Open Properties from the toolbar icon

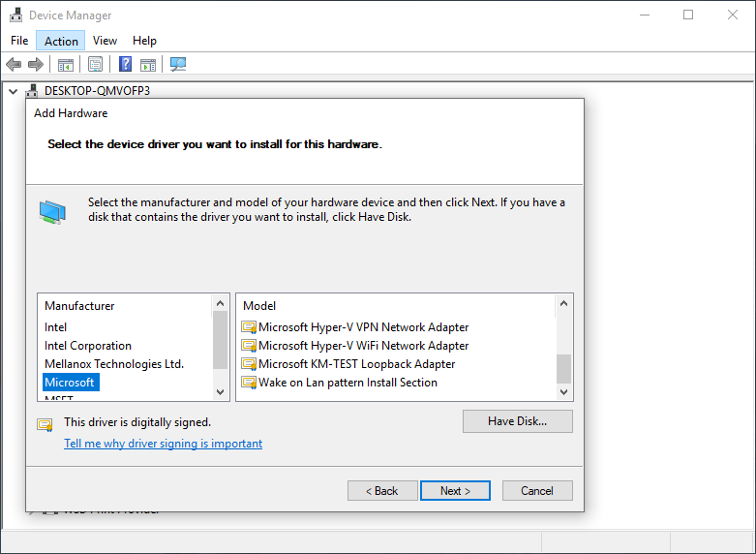(x=96, y=65)
